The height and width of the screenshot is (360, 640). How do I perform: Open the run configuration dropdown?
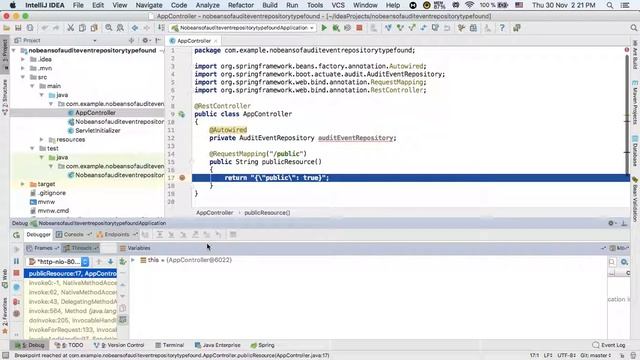(243, 28)
